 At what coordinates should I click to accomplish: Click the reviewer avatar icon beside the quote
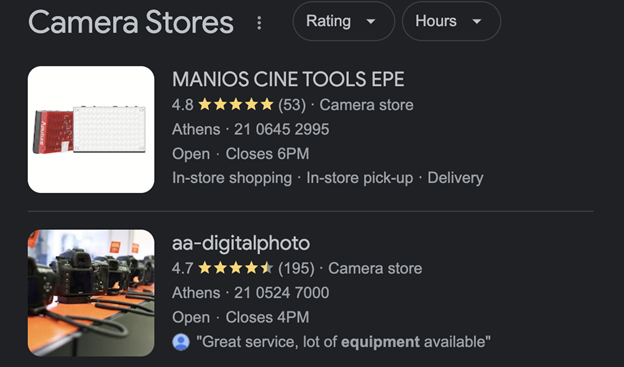point(181,342)
